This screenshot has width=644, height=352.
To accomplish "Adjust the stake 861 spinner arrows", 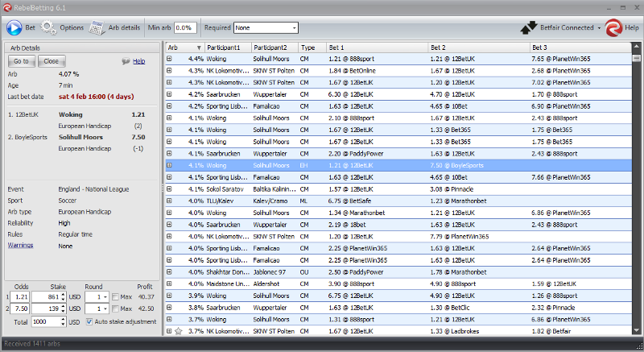I will coord(63,296).
